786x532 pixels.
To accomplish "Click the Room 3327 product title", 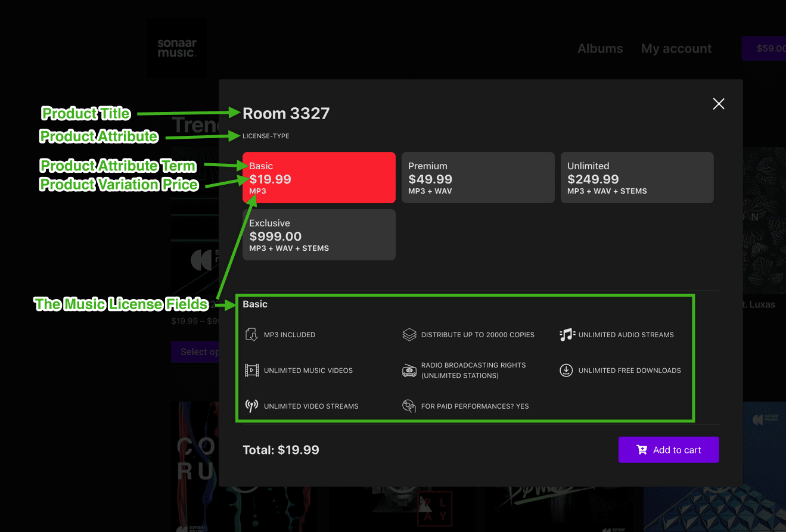I will point(286,113).
